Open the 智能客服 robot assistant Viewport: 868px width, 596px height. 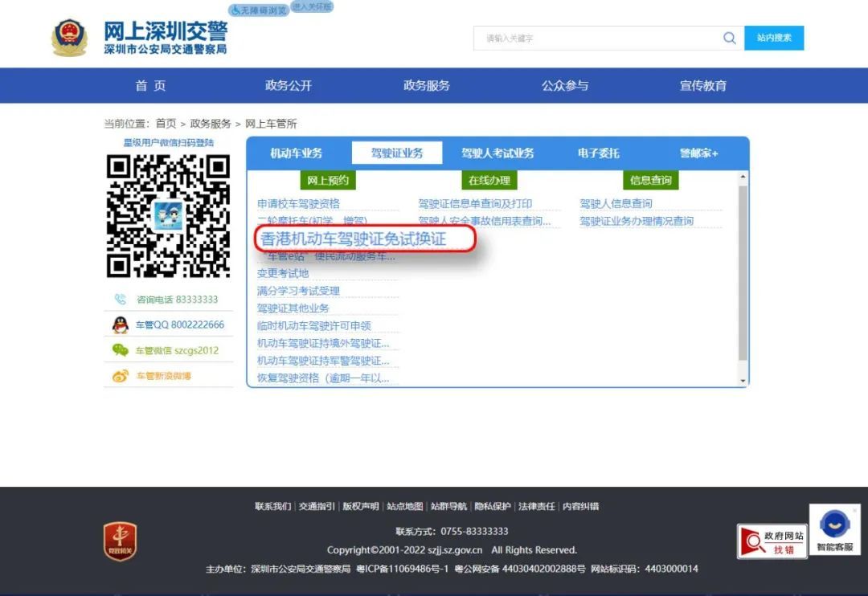834,530
